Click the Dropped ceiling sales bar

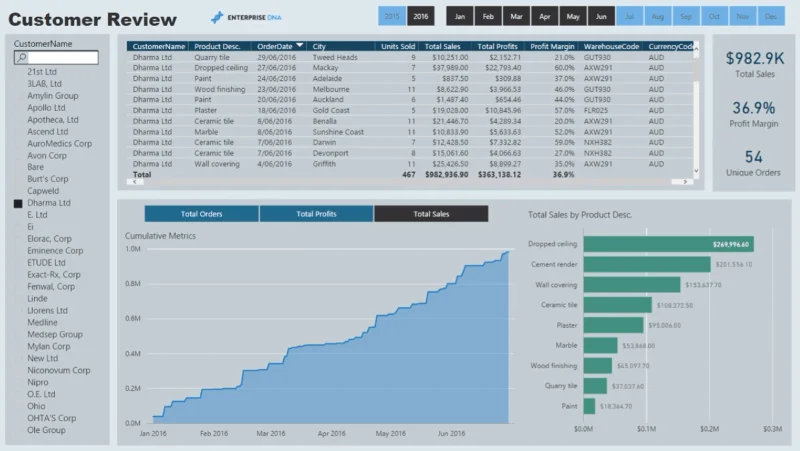click(668, 244)
